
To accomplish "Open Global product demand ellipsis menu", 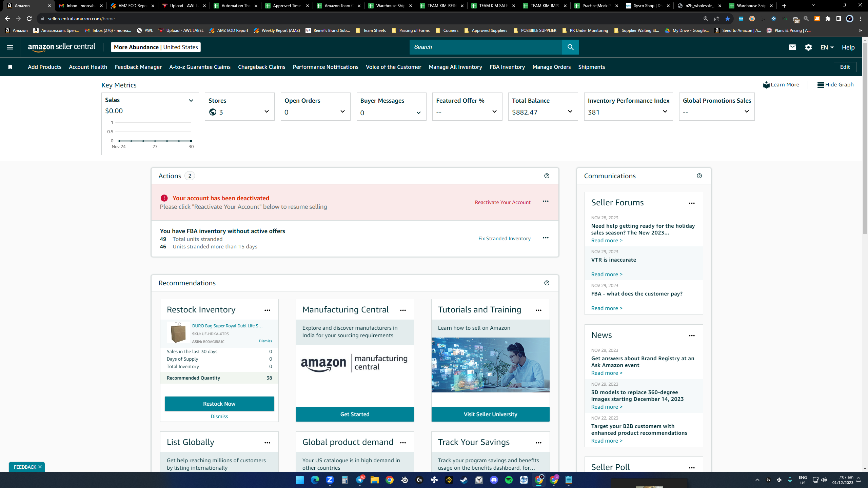I will [x=403, y=443].
